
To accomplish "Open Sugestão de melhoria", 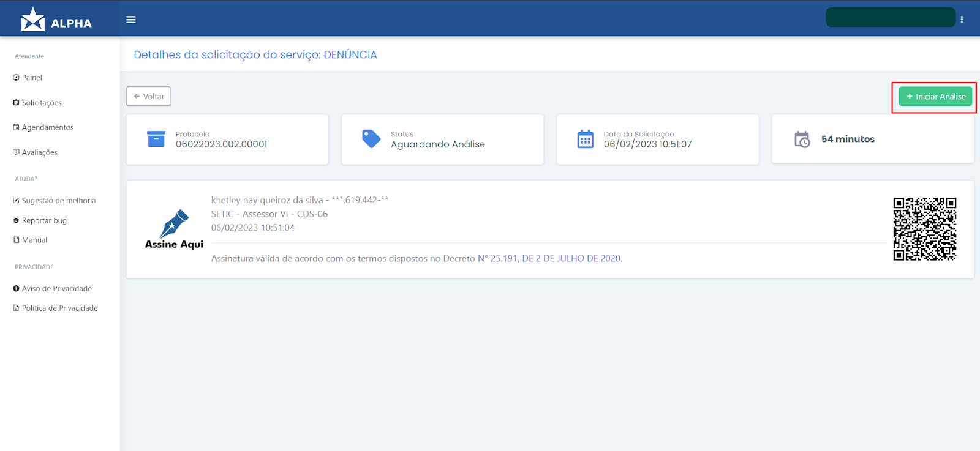I will coord(55,201).
